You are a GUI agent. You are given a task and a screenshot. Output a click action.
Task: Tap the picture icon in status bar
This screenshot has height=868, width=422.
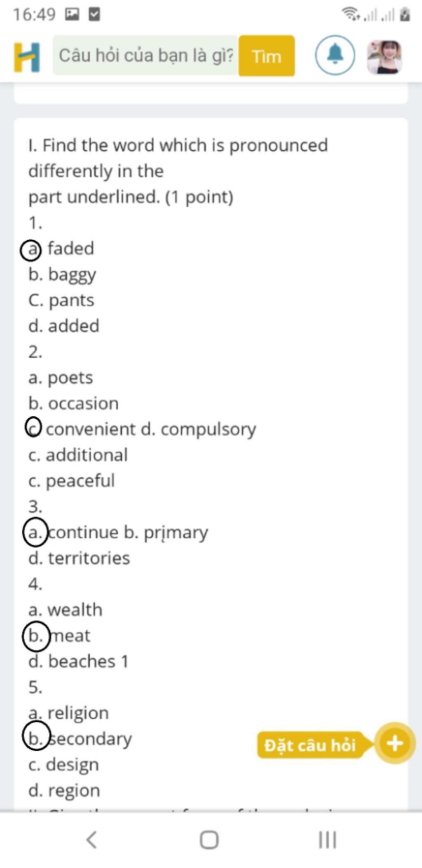click(x=72, y=15)
